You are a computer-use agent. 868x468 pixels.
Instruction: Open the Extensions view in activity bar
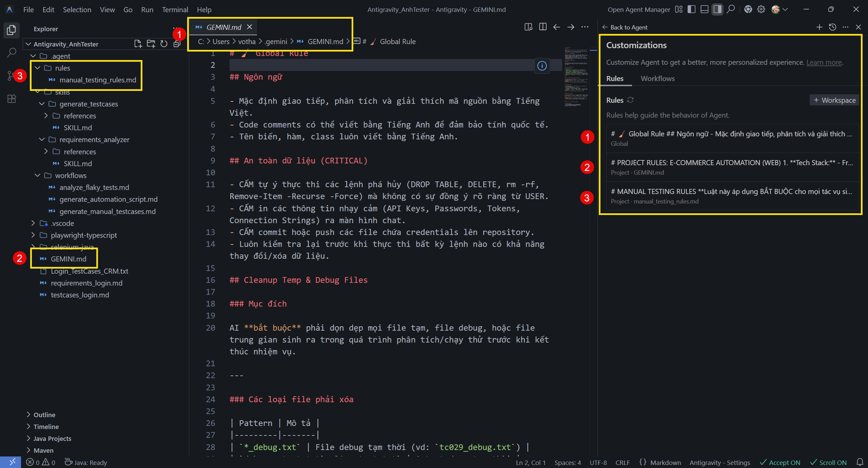pyautogui.click(x=12, y=99)
